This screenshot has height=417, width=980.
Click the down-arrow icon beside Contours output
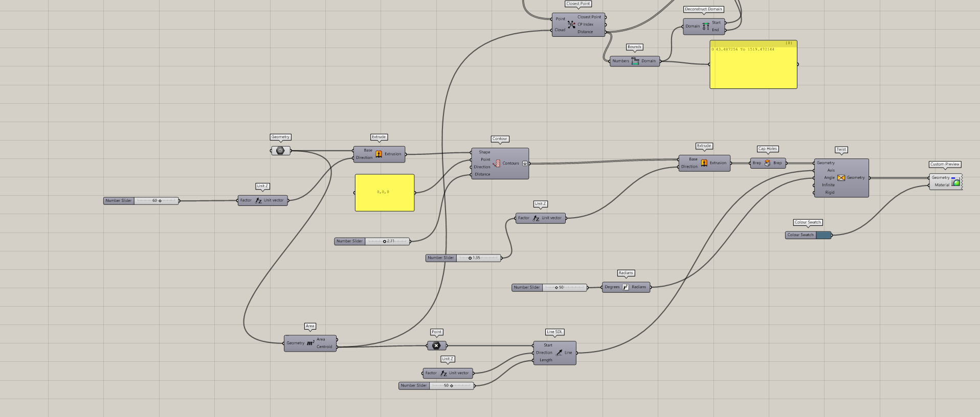(524, 164)
